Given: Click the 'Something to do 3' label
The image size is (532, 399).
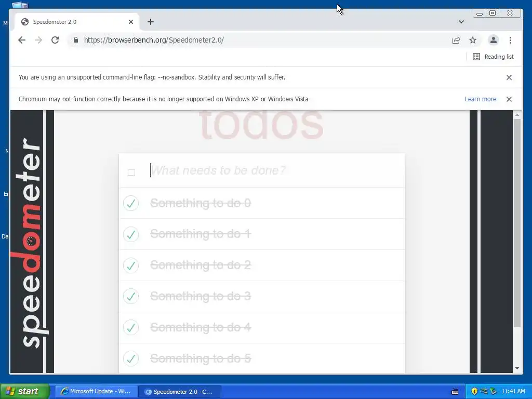Looking at the screenshot, I should click(x=201, y=297).
